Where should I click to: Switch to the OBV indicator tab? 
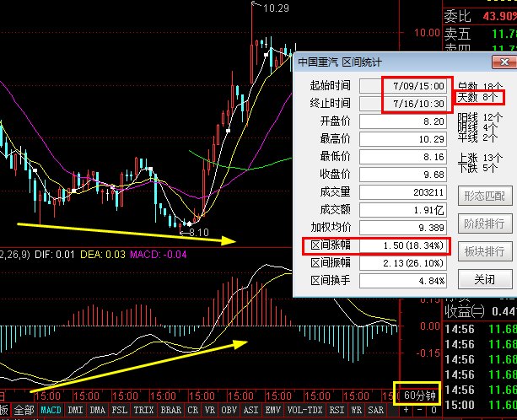coord(229,411)
